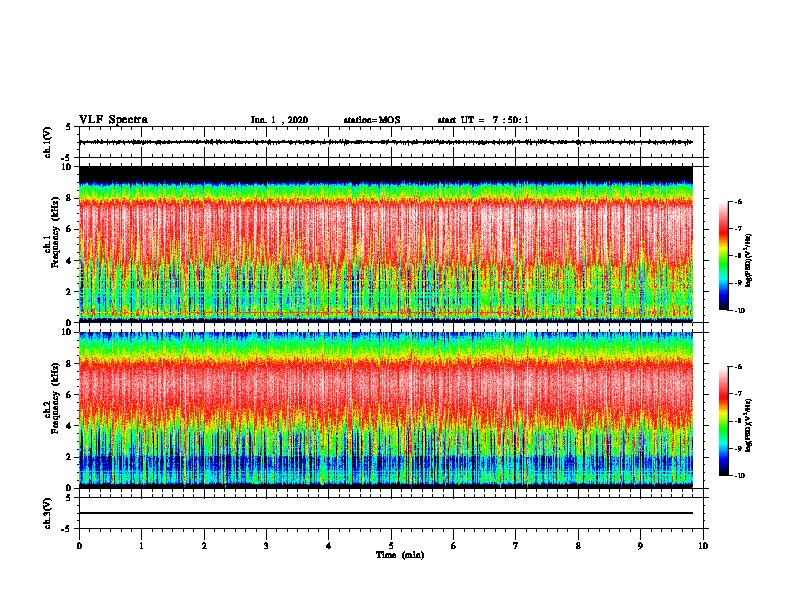
Task: Click the ch.1 voltage waveform trace
Action: tap(386, 142)
